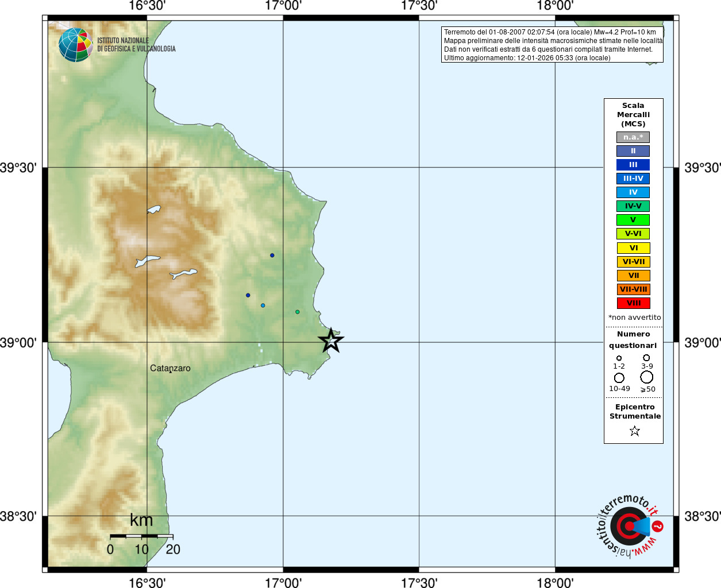The height and width of the screenshot is (588, 721).
Task: Click the II intensity legend swatch
Action: tap(633, 151)
